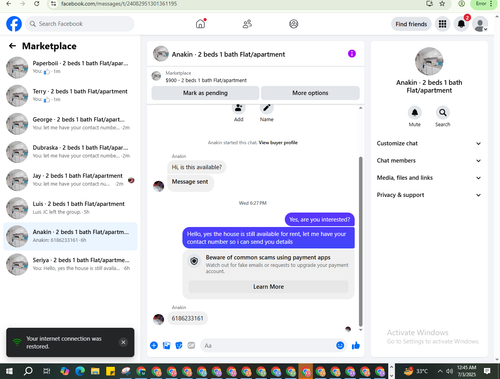This screenshot has height=379, width=500.
Task: Click the browser address bar URL
Action: [x=119, y=4]
